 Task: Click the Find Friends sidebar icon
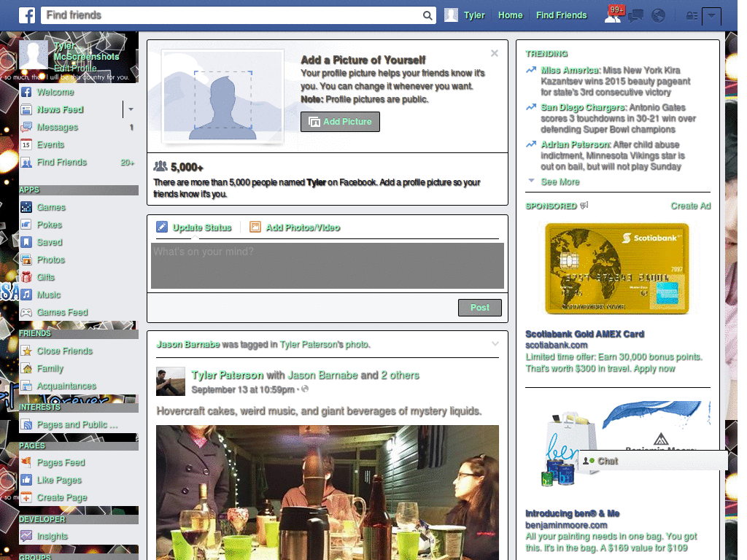coord(26,163)
